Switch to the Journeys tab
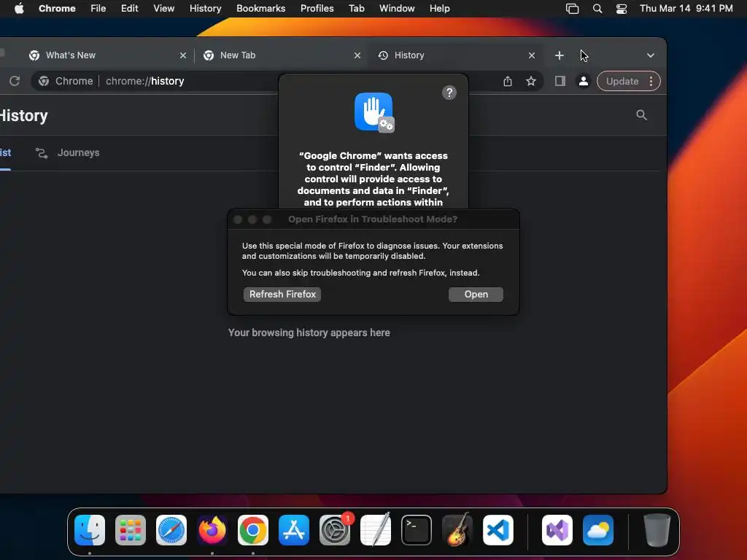Screen dimensions: 747x560 (x=68, y=153)
